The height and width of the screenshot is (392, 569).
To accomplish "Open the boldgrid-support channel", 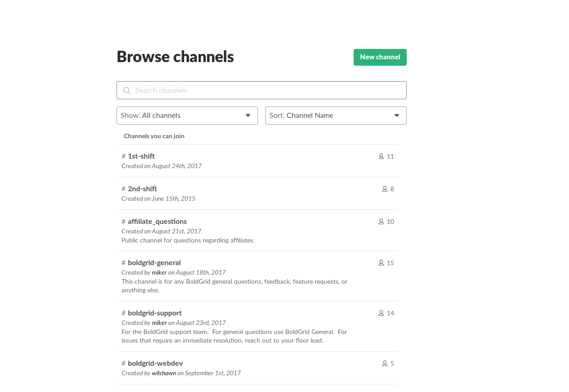I will [155, 313].
